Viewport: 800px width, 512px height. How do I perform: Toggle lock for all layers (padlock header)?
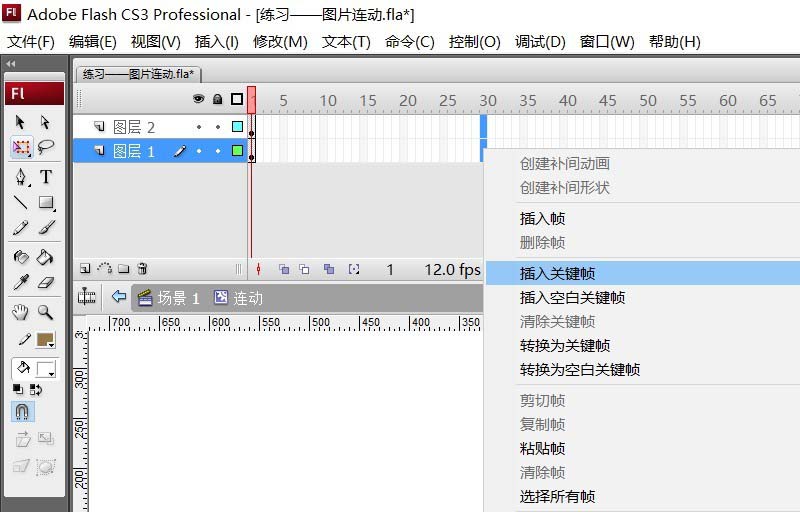coord(218,98)
